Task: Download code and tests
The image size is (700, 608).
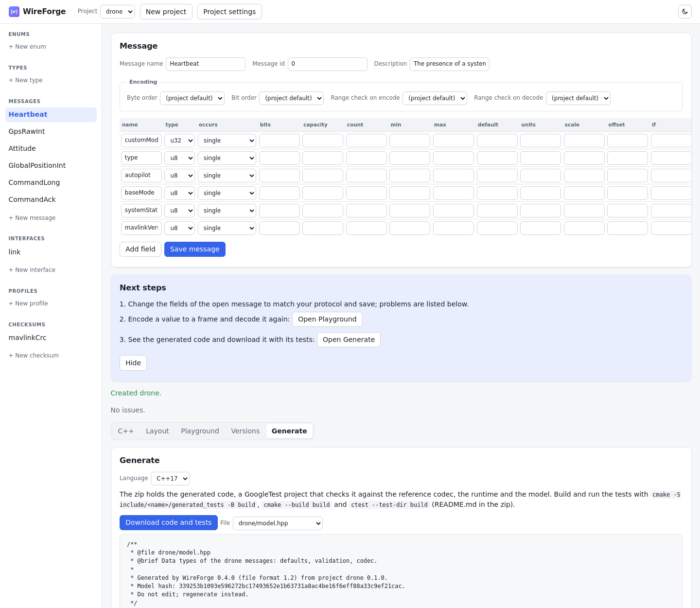Action: [x=169, y=522]
